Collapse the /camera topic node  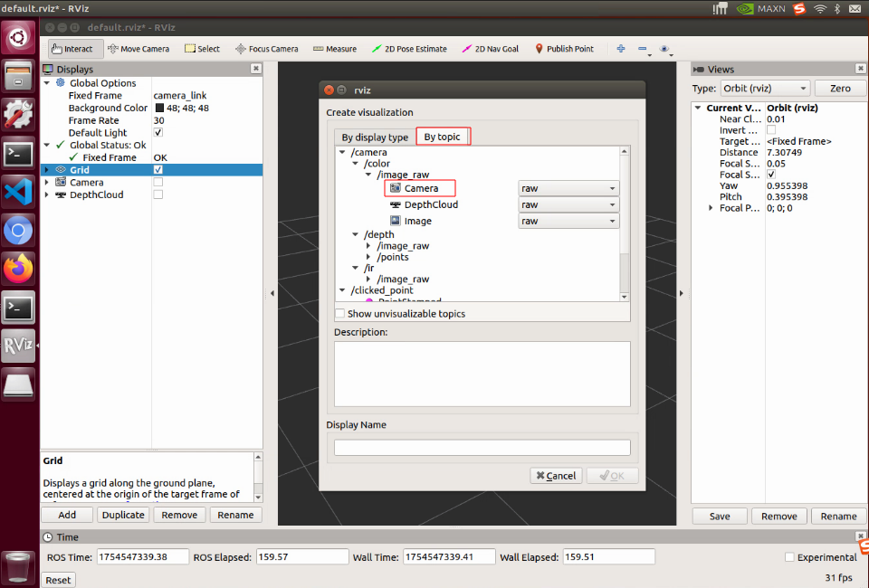[x=342, y=152]
